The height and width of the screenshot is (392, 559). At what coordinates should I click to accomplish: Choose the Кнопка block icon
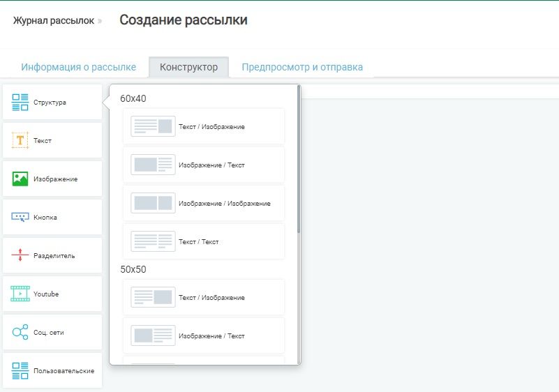tap(20, 217)
